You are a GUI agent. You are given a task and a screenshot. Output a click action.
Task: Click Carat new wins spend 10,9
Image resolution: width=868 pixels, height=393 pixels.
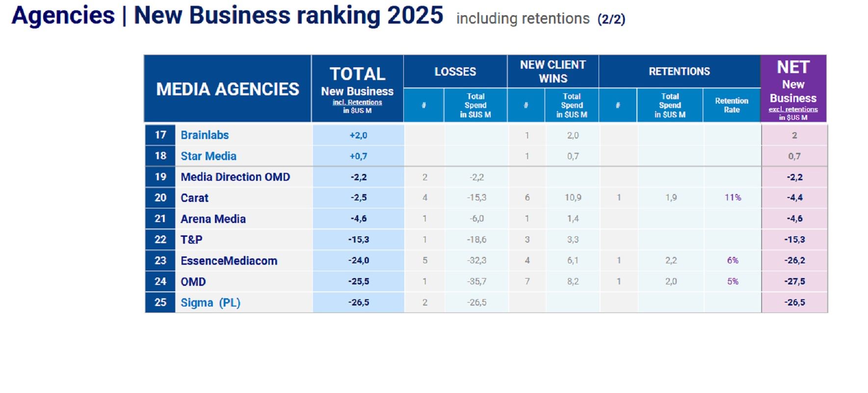coord(573,197)
